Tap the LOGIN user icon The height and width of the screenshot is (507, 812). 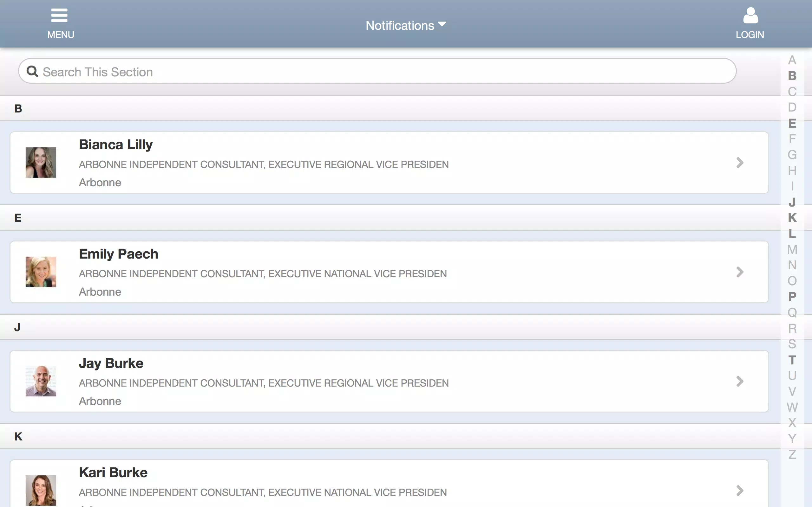[750, 16]
